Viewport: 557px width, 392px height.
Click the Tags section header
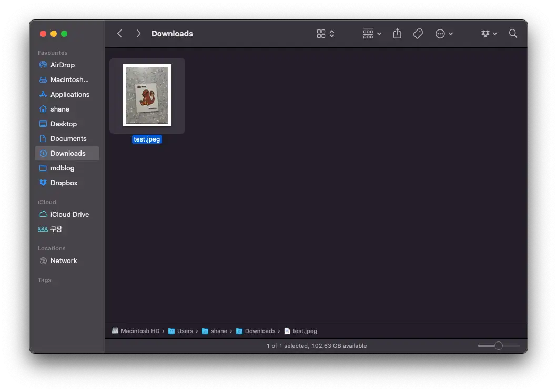pos(44,280)
